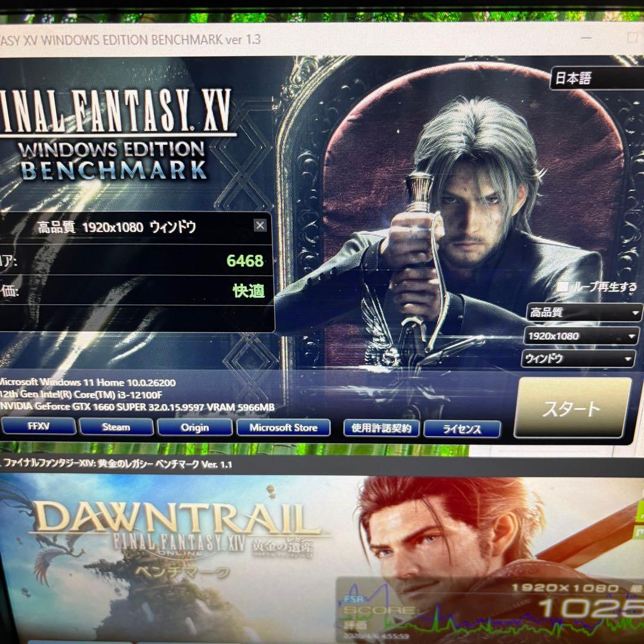Viewport: 644px width, 644px height.
Task: Open the ウィンドウ display mode dropdown
Action: [577, 358]
